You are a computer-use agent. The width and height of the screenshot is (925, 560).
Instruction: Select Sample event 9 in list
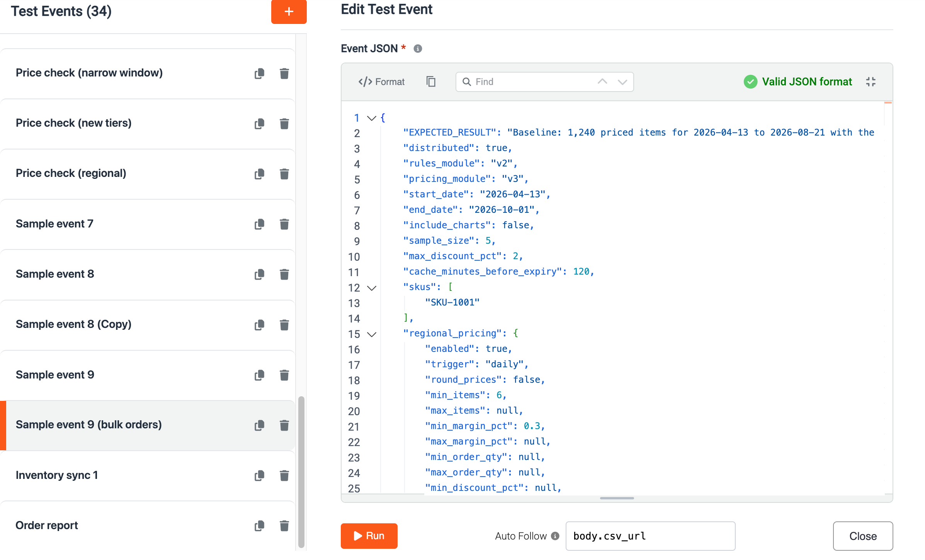click(x=147, y=375)
